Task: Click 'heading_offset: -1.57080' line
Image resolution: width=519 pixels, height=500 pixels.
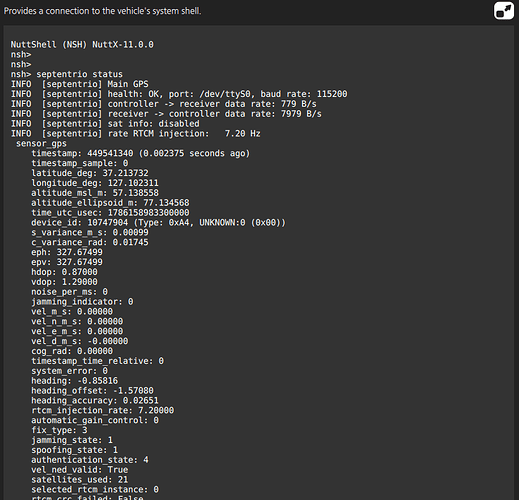Action: pyautogui.click(x=92, y=390)
